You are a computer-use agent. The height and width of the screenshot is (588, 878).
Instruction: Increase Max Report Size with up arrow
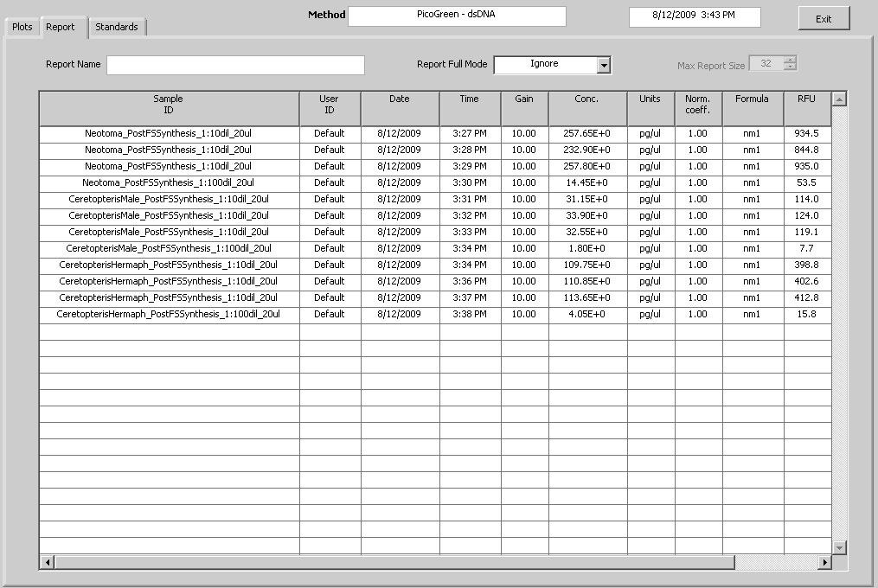[x=790, y=60]
